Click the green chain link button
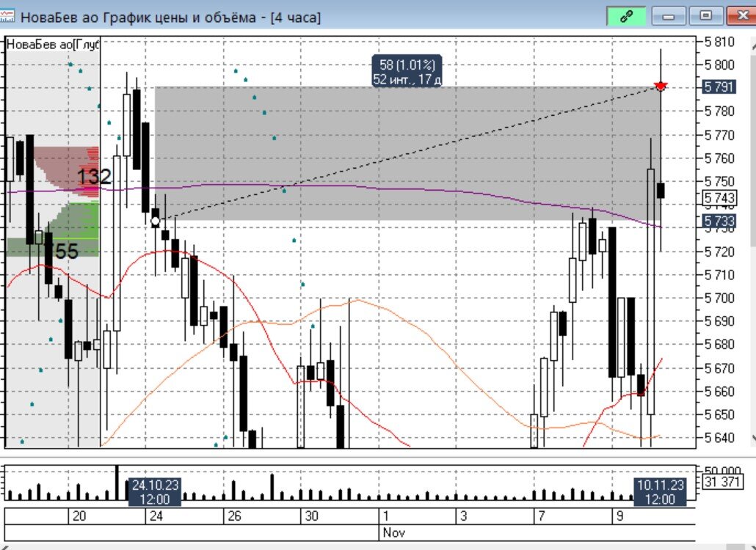 626,17
